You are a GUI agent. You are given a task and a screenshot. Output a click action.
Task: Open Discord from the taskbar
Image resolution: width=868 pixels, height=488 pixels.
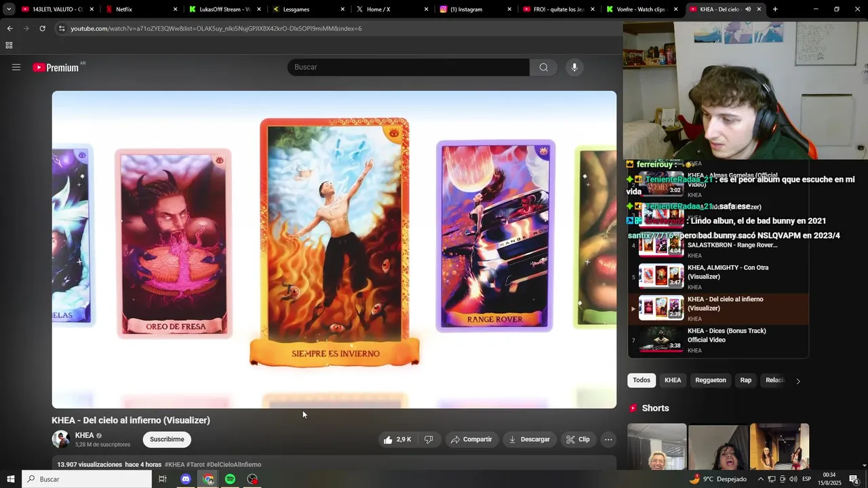click(186, 479)
